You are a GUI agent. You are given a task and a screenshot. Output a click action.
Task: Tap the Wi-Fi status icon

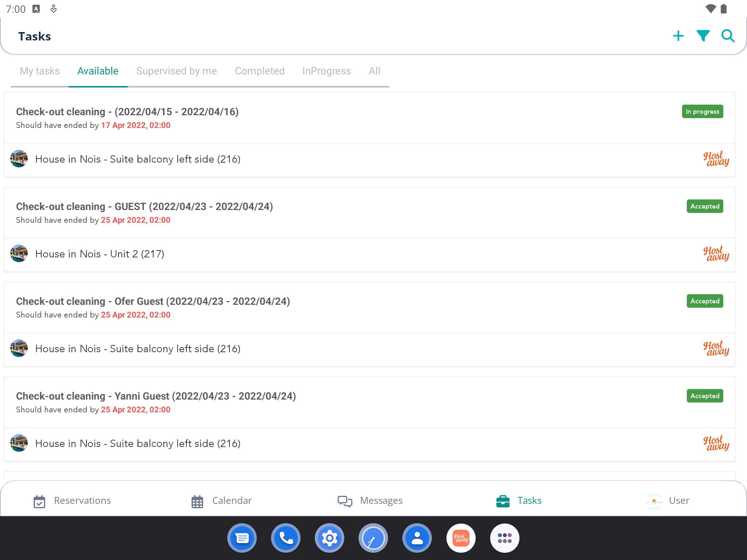tap(711, 9)
